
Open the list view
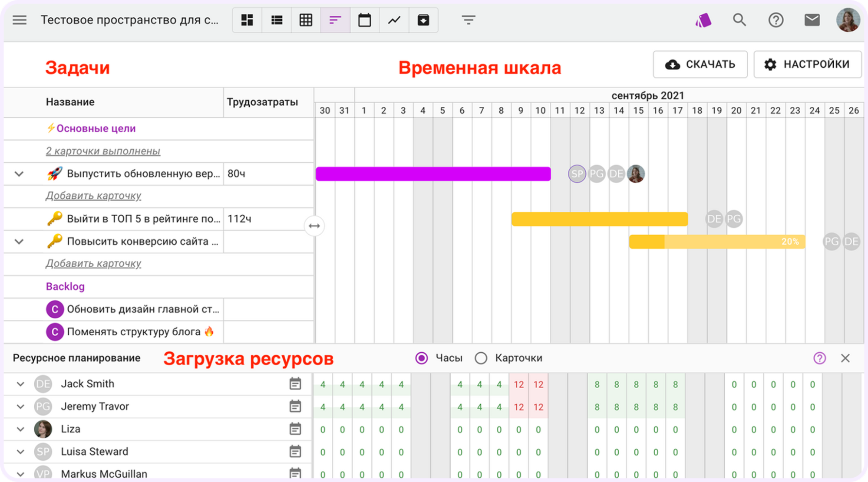[x=276, y=20]
